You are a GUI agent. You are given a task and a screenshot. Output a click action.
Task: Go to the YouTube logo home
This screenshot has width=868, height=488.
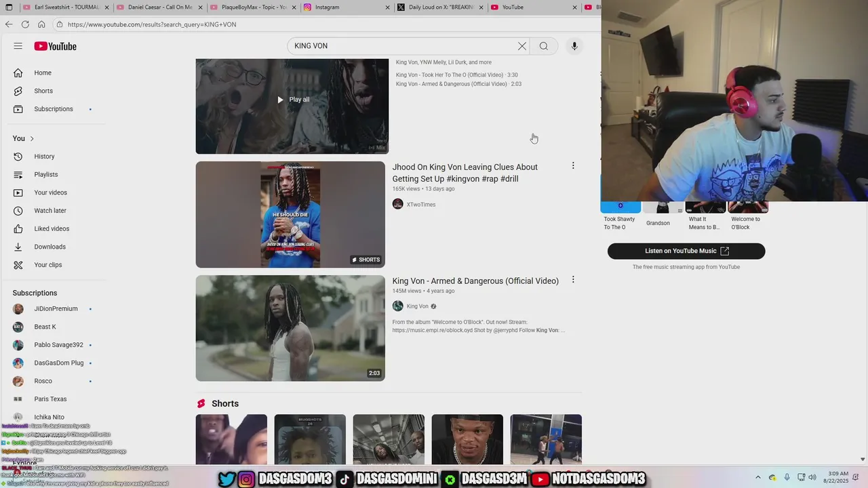point(56,46)
